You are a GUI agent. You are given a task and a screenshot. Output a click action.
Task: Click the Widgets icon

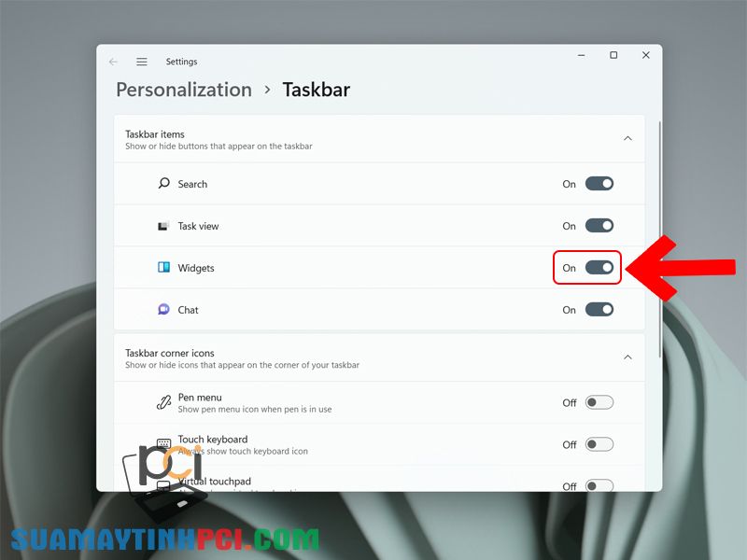163,267
